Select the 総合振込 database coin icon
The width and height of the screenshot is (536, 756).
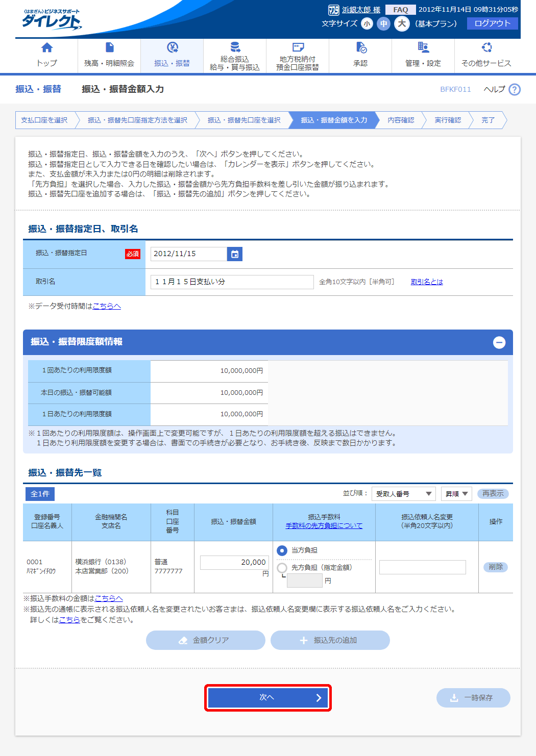click(x=235, y=47)
